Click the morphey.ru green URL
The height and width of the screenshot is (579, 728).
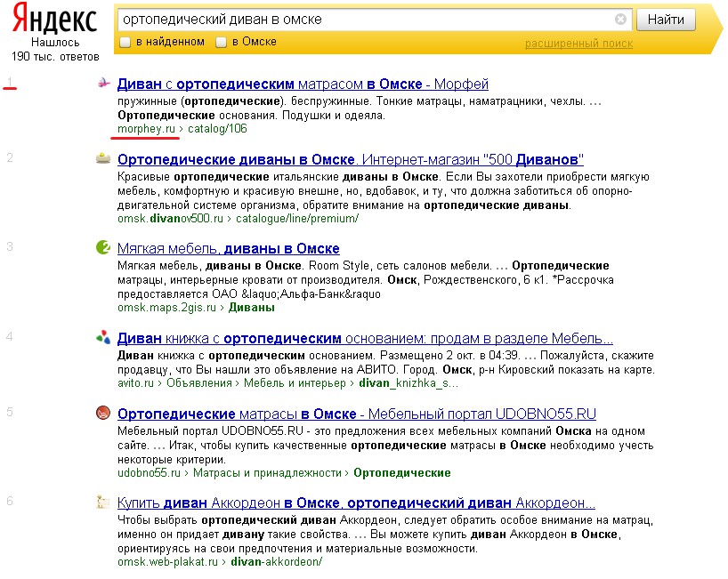click(x=146, y=128)
